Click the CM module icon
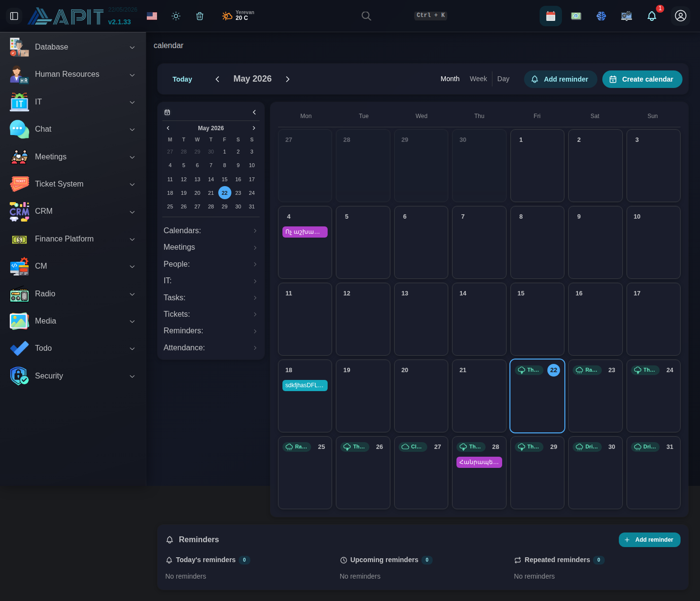The height and width of the screenshot is (601, 700). pyautogui.click(x=19, y=266)
